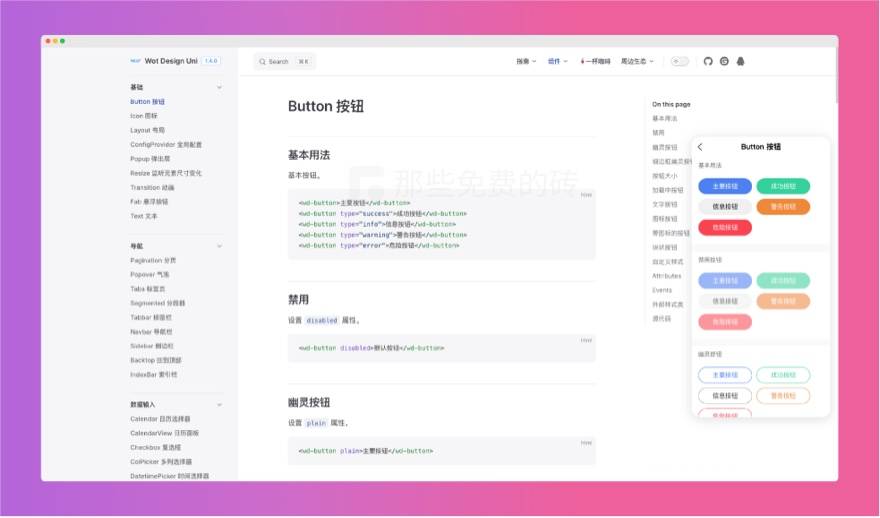This screenshot has height=518, width=880.
Task: Jump to 源代码 in On this page
Action: pyautogui.click(x=661, y=319)
